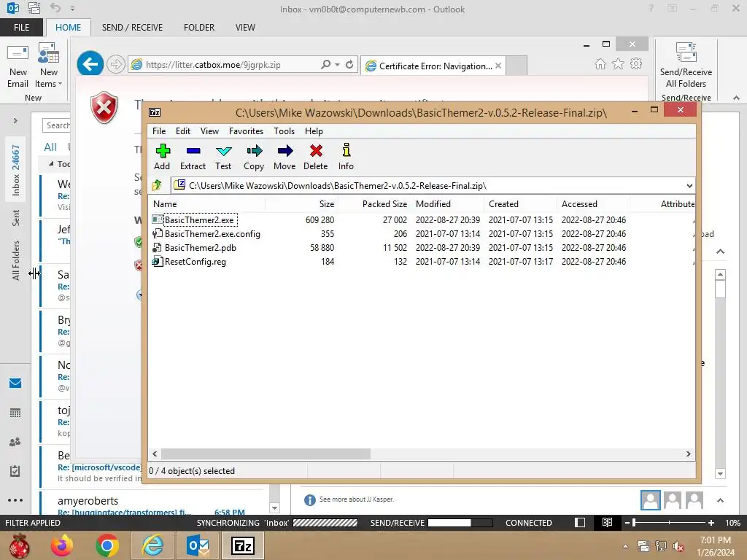The height and width of the screenshot is (560, 747).
Task: Click the Move toolbar icon in 7-Zip
Action: [x=285, y=157]
